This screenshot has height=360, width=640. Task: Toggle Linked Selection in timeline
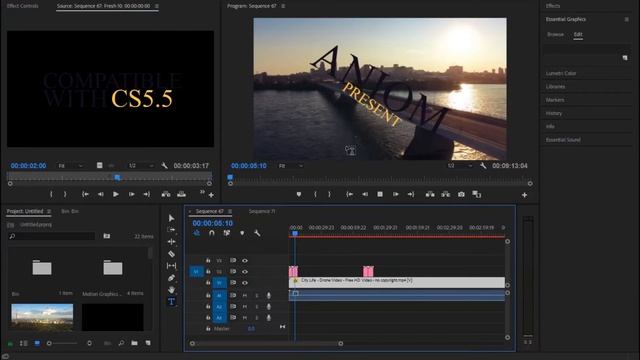coord(227,233)
